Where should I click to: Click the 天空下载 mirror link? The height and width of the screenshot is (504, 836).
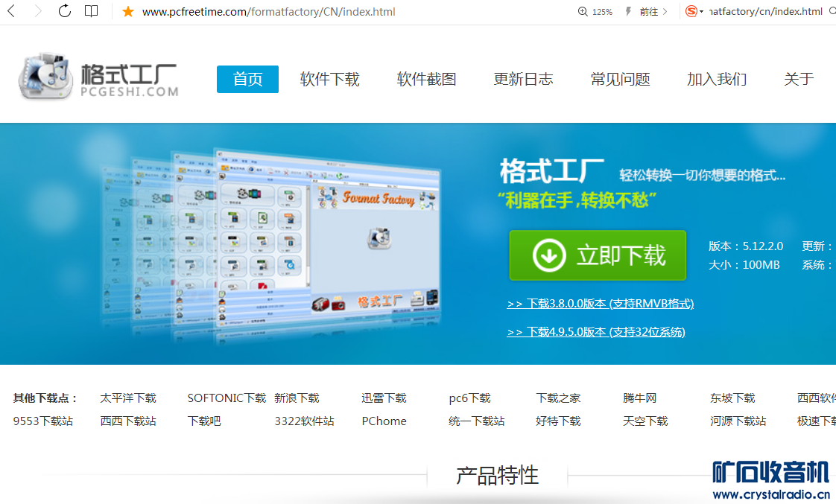point(645,421)
